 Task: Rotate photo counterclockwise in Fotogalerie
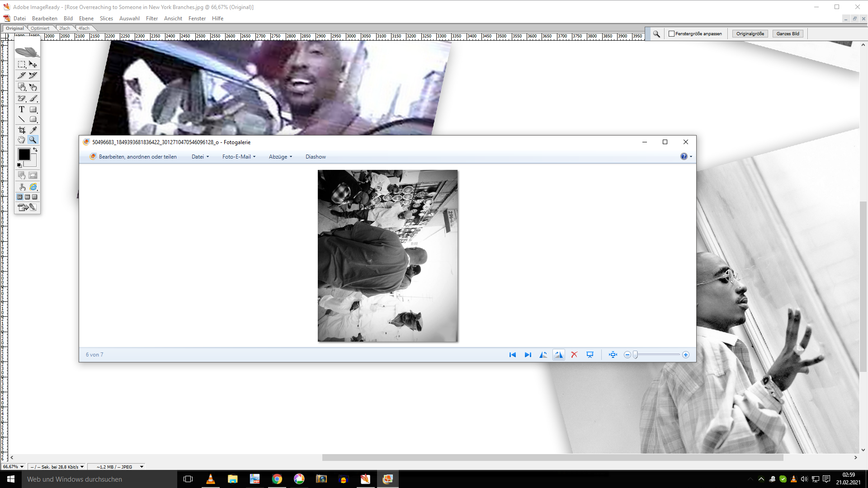(543, 355)
